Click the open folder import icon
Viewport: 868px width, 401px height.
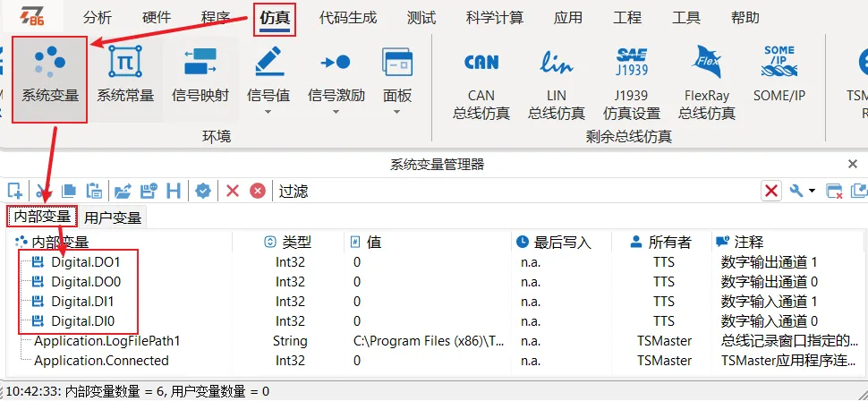click(x=123, y=191)
